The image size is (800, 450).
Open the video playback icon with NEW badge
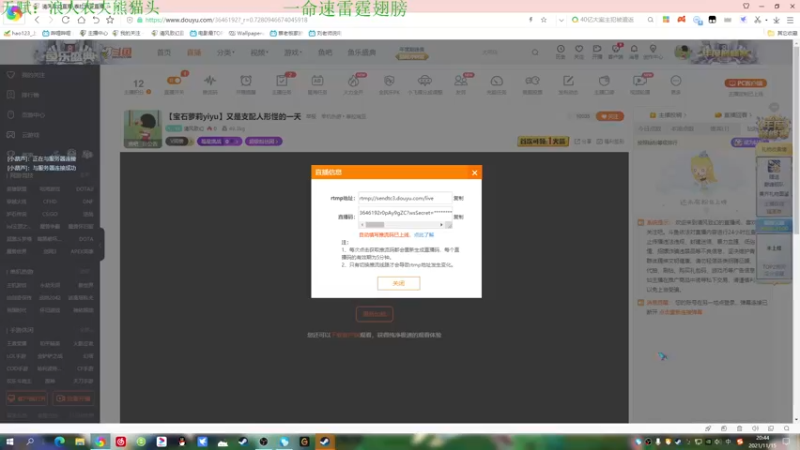tap(639, 81)
